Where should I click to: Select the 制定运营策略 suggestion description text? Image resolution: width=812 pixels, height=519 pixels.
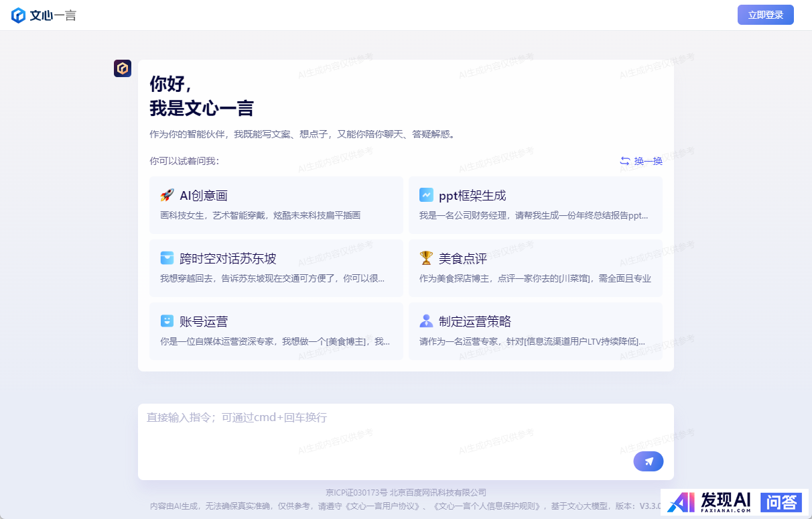tap(532, 341)
